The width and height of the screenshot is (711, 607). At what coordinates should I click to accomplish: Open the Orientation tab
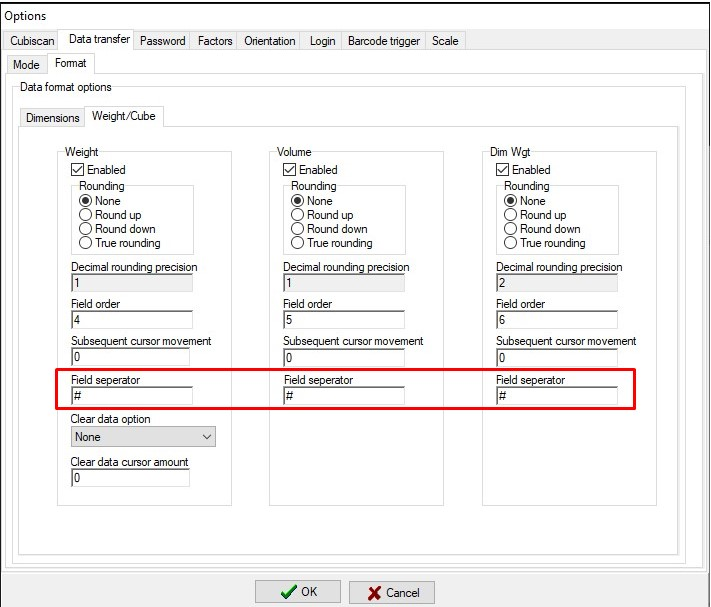pos(270,41)
